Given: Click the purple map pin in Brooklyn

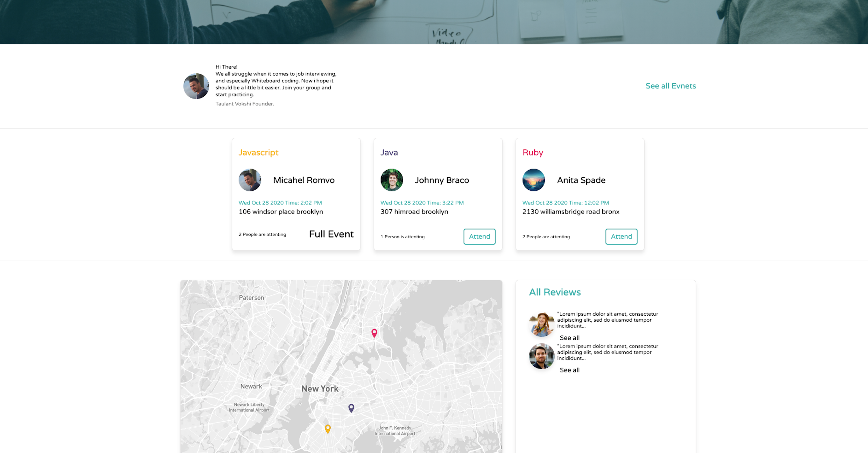Looking at the screenshot, I should coord(351,408).
